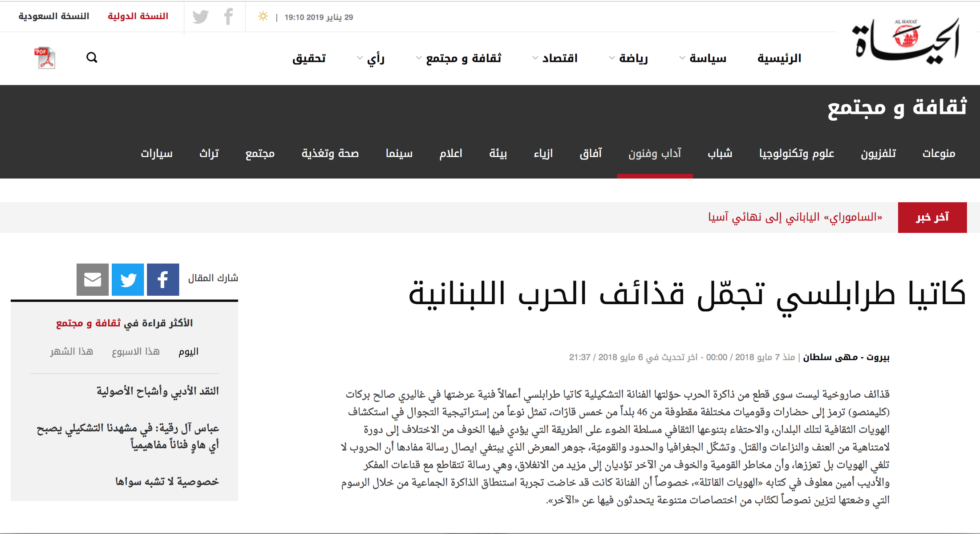The image size is (980, 534).
Task: Expand the ثقافة و مجتمع menu chevron
Action: pyautogui.click(x=418, y=58)
